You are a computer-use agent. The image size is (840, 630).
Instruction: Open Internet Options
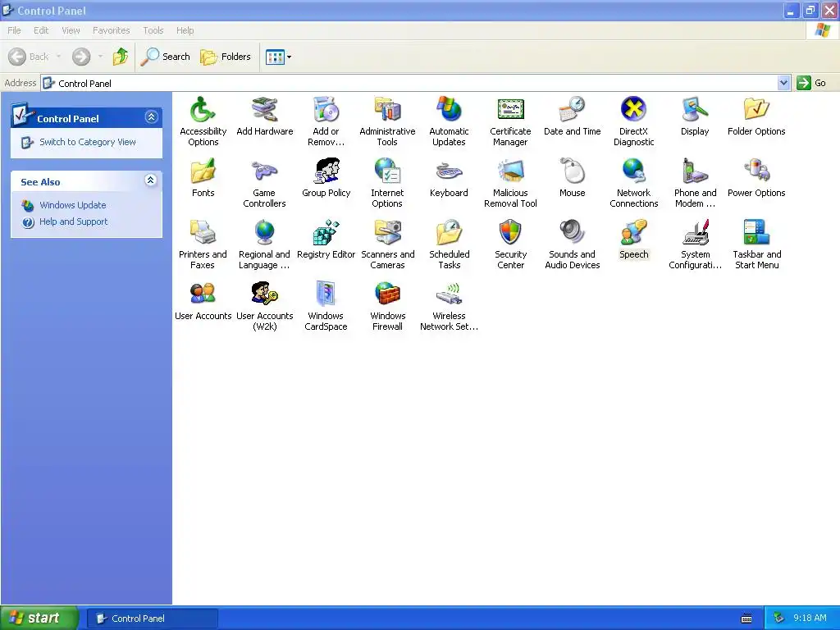387,183
